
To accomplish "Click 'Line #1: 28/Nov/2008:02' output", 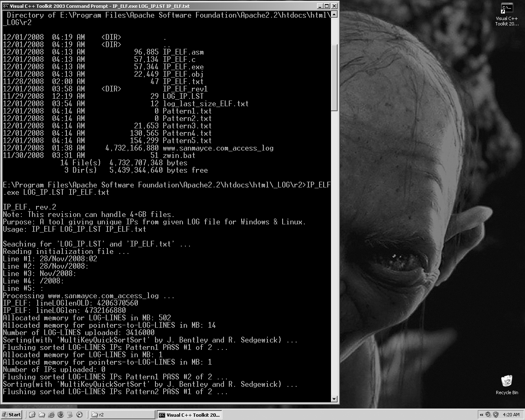I will click(50, 259).
